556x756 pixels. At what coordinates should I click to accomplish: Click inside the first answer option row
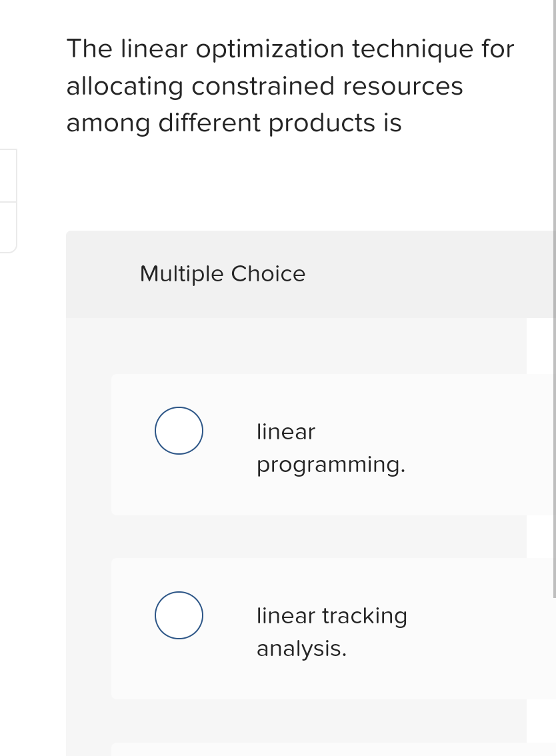[x=300, y=445]
